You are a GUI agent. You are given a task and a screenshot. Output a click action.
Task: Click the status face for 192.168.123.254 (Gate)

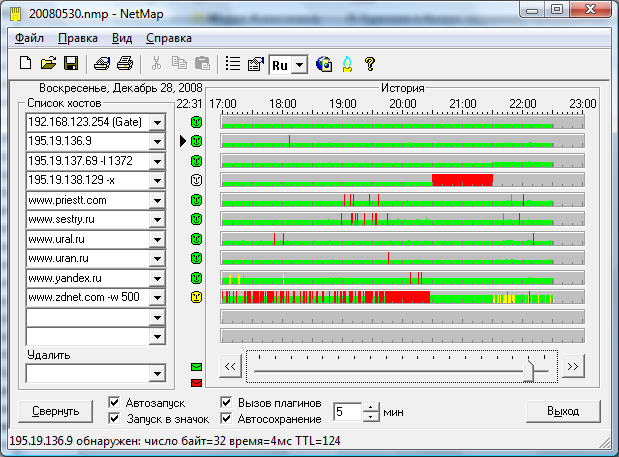pos(196,122)
